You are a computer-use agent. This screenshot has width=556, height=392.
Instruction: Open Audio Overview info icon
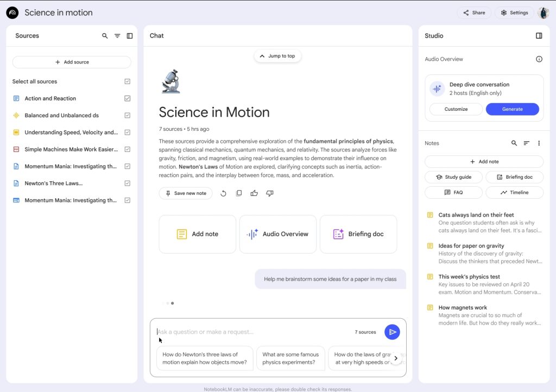click(539, 59)
